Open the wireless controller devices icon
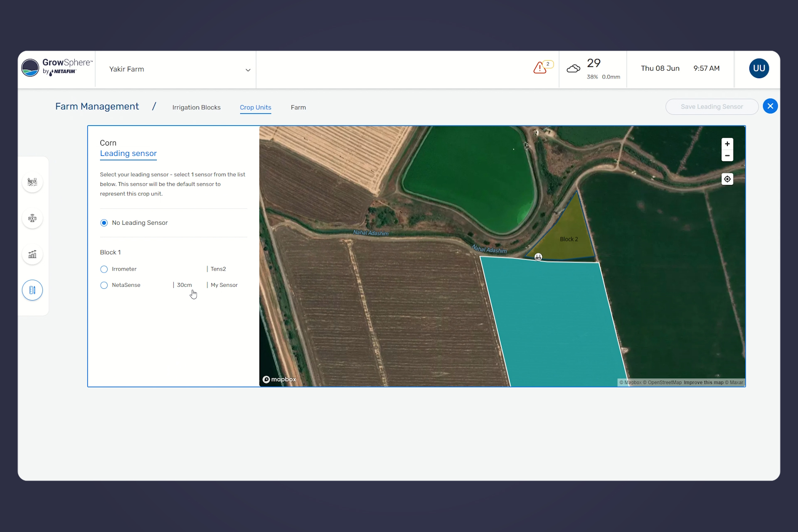The image size is (798, 532). click(x=32, y=218)
